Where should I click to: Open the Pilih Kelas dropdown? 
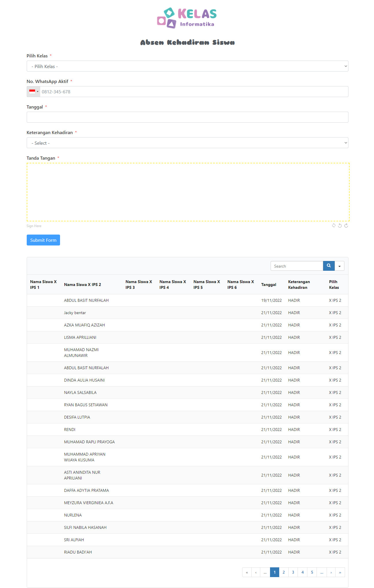click(187, 66)
